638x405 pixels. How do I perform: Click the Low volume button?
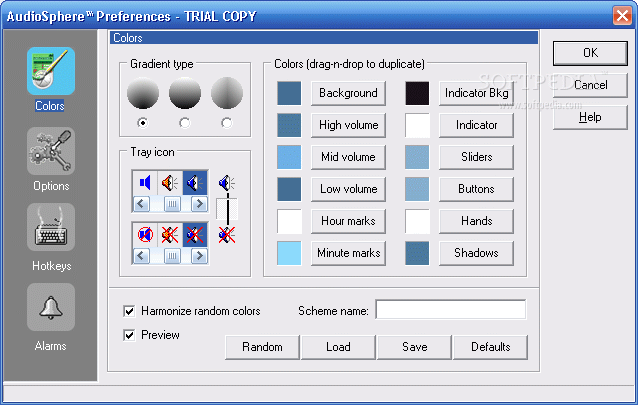coord(348,189)
